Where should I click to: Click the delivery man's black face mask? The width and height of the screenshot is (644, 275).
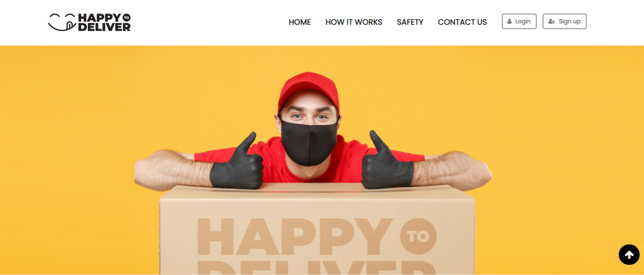coord(309,142)
